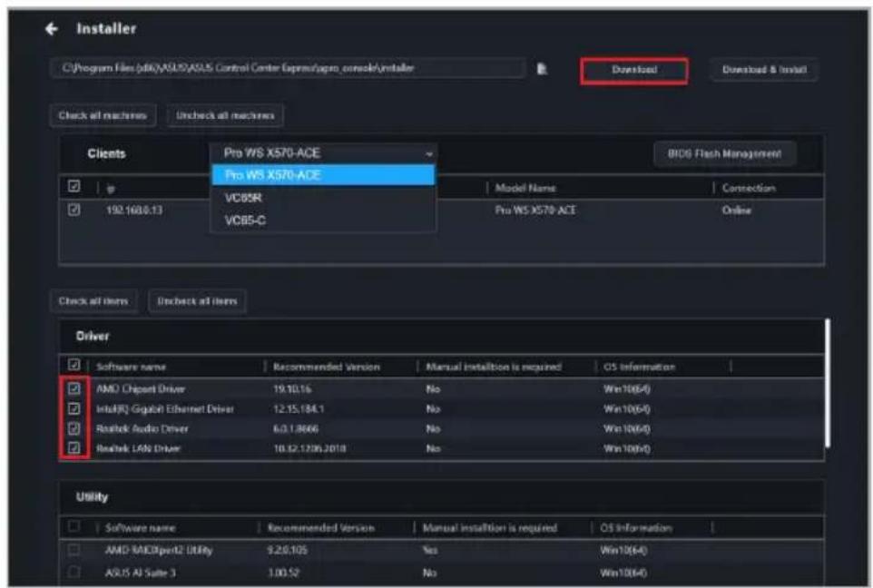The image size is (873, 588).
Task: Select the highlighted Pro WS X570-ACE option
Action: (x=323, y=175)
